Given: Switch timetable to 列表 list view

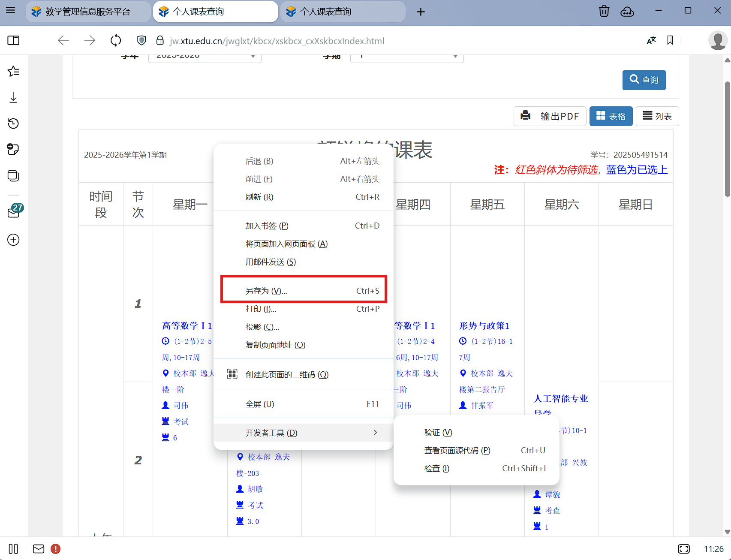Looking at the screenshot, I should 657,116.
